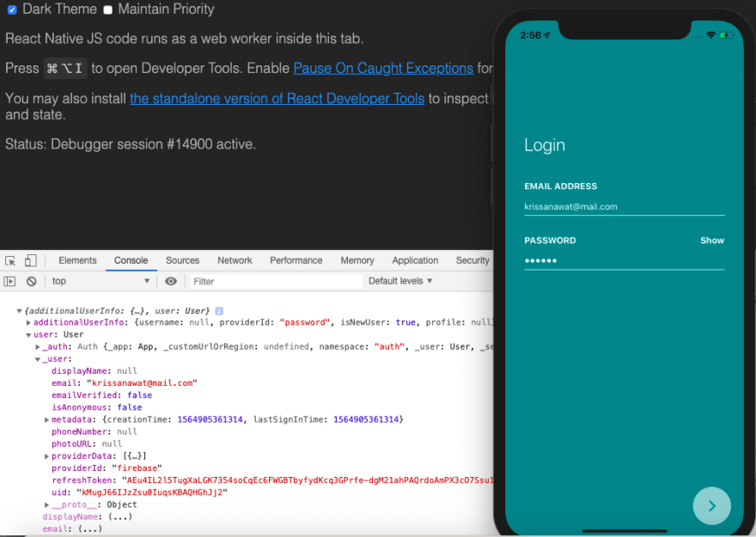
Task: Click the uid value kMugJ66IJzZsu0IuqsKBAQHGhJj2
Action: [x=152, y=492]
